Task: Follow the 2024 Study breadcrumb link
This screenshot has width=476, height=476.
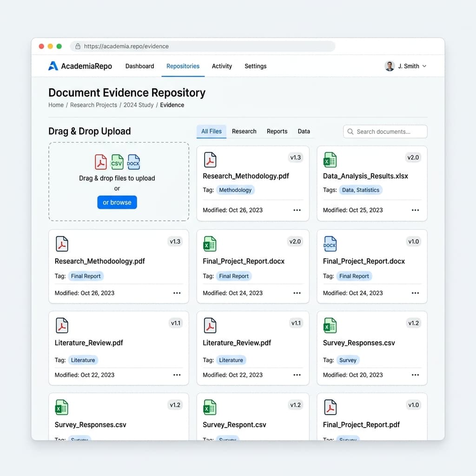Action: pos(139,105)
